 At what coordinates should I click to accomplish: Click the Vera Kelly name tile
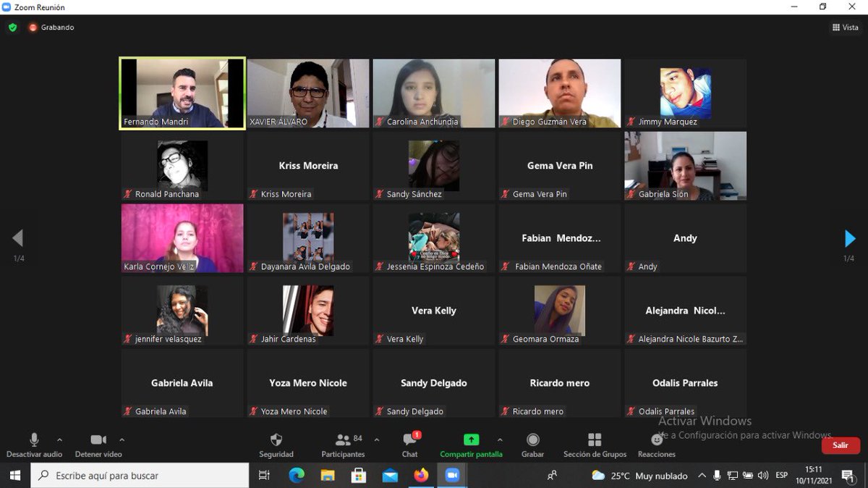[x=434, y=311]
